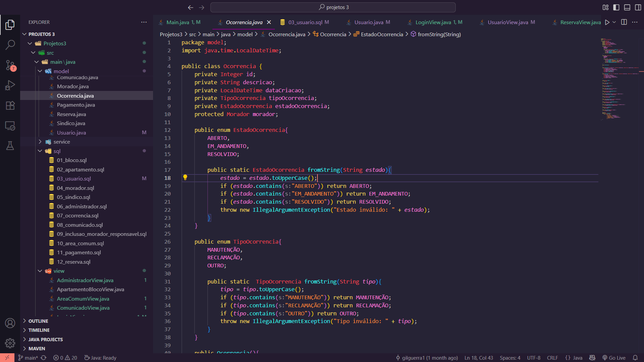Open the Remote Explorer view

pos(10,126)
